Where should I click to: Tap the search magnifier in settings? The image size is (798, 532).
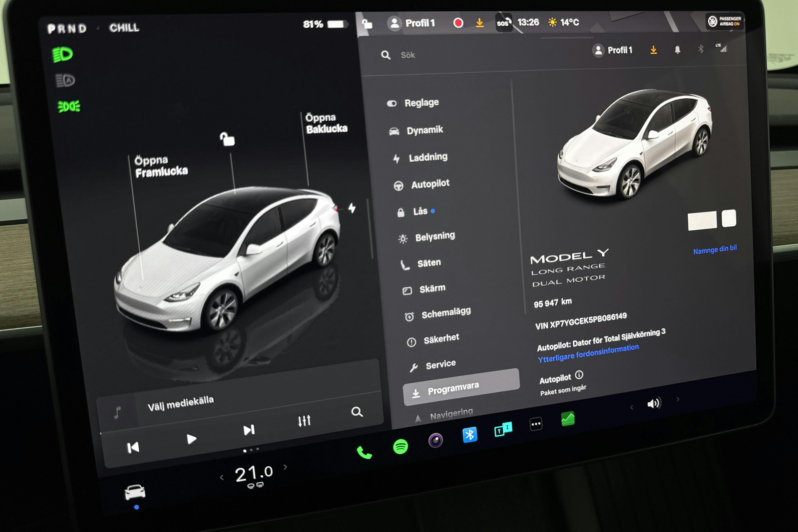point(385,55)
